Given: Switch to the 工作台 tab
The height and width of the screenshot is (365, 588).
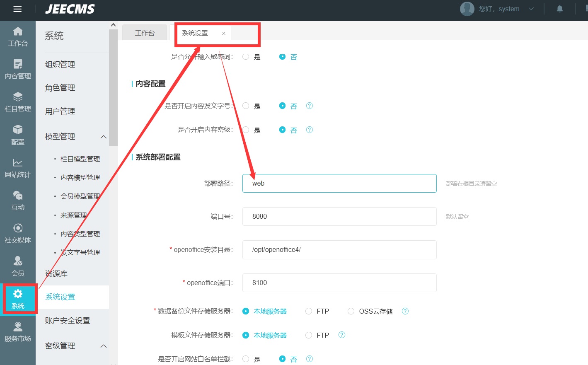Looking at the screenshot, I should pyautogui.click(x=145, y=33).
